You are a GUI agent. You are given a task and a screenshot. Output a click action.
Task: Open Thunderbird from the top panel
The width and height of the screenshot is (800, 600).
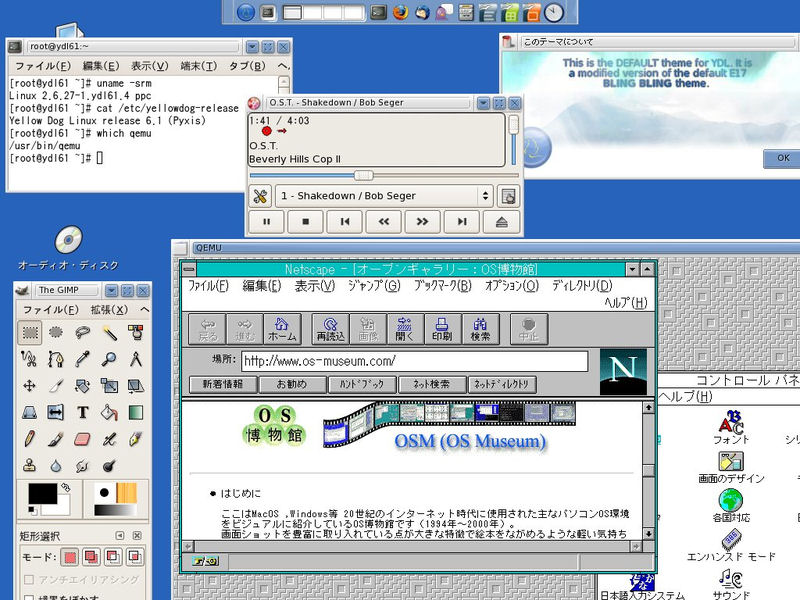[422, 12]
